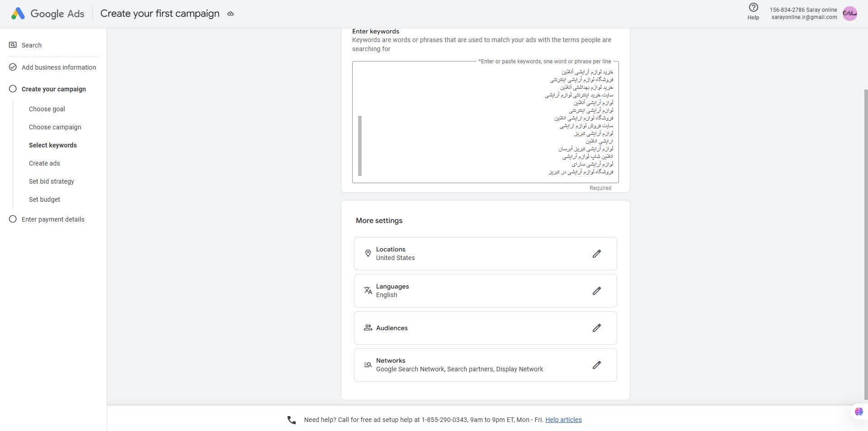
Task: Click the Networks pencil edit icon
Action: pos(597,365)
